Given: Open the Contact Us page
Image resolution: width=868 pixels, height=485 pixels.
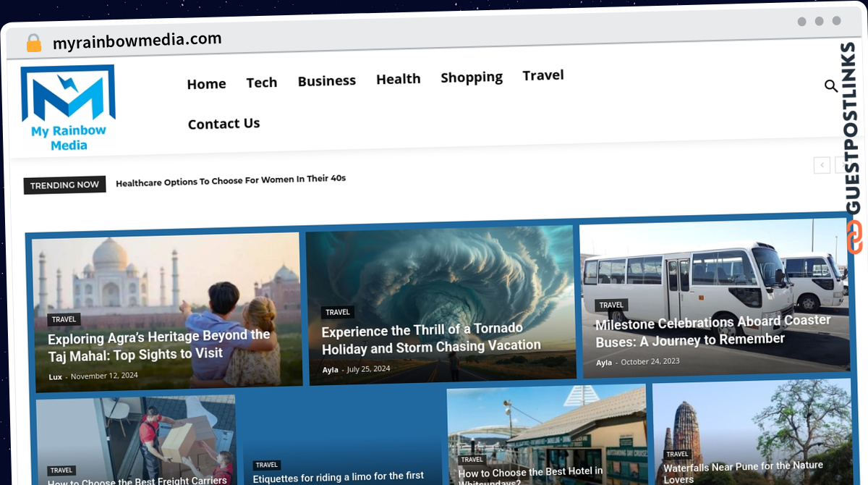Looking at the screenshot, I should click(x=224, y=124).
